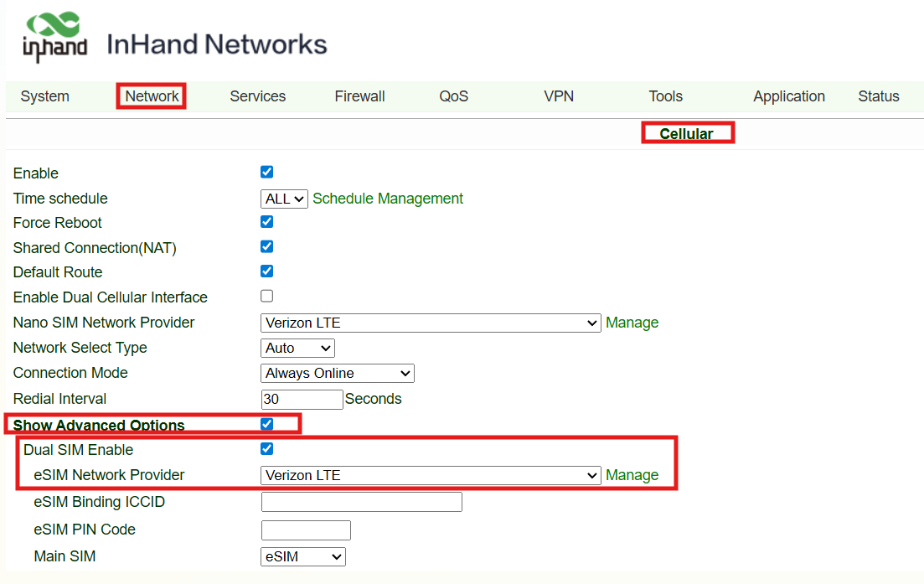The width and height of the screenshot is (924, 584).
Task: Click the Seconds label text
Action: 374,399
